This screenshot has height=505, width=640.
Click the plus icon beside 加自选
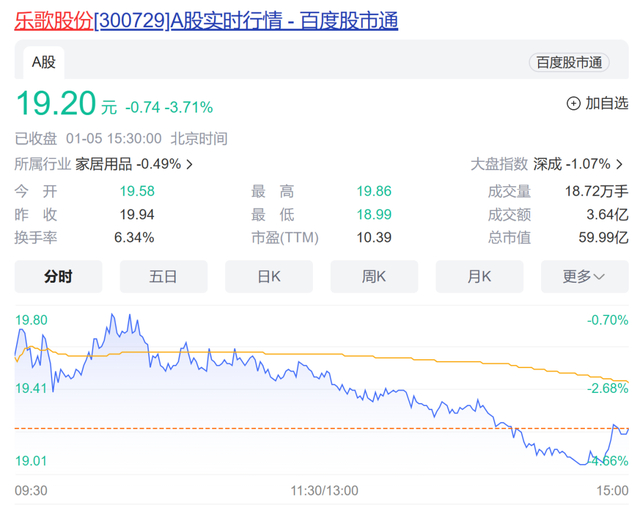point(573,103)
